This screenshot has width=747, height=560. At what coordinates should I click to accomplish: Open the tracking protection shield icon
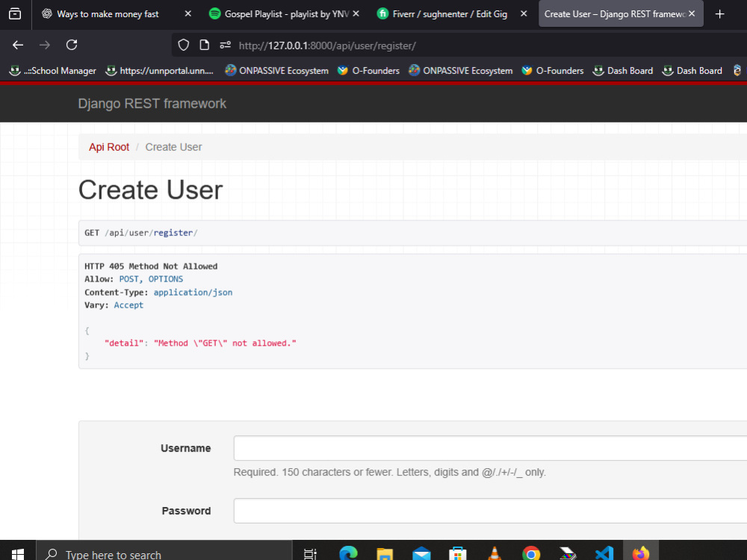point(184,46)
